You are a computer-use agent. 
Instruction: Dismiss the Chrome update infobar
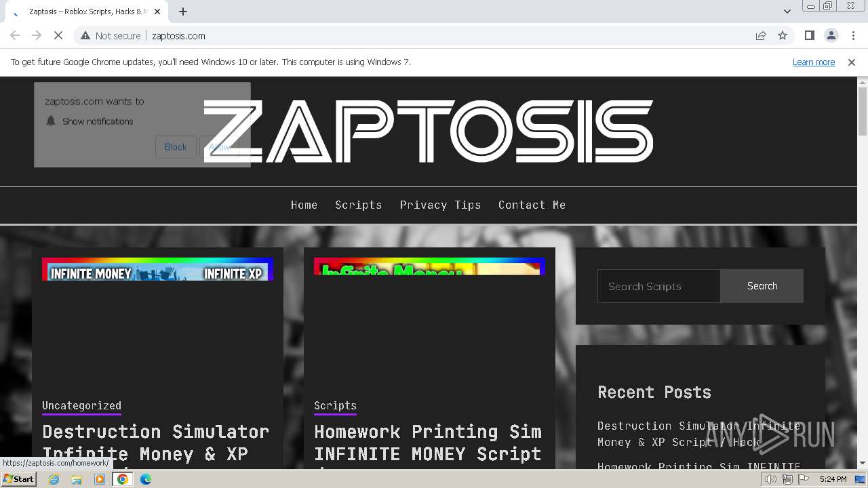(852, 62)
